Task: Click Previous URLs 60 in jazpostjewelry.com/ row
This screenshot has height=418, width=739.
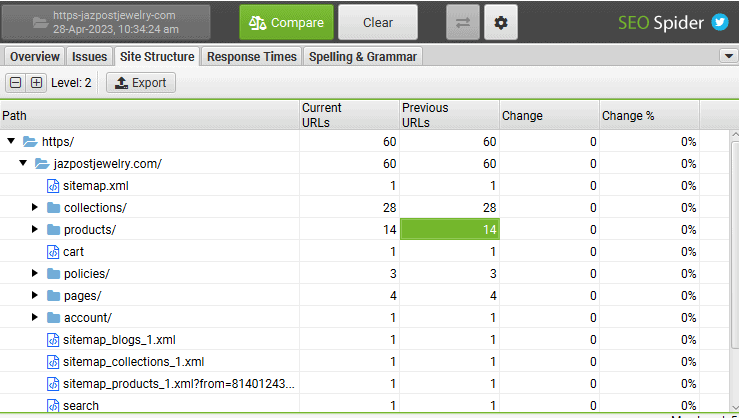Action: pos(489,164)
